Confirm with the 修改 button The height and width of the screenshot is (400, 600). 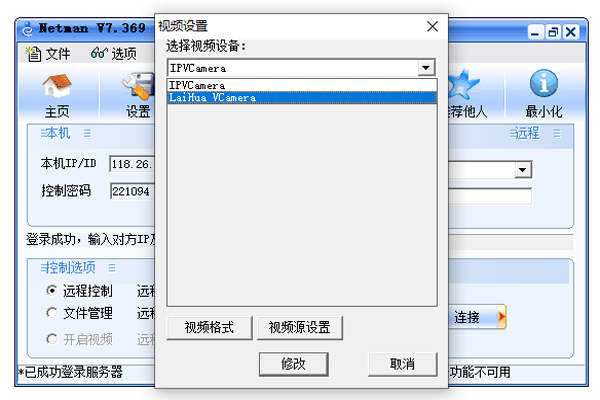tap(293, 364)
